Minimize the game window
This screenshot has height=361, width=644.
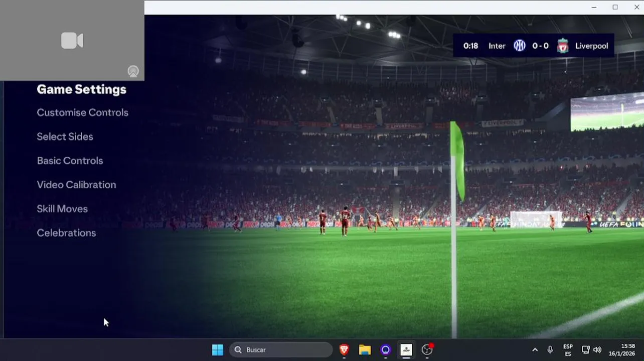[594, 7]
